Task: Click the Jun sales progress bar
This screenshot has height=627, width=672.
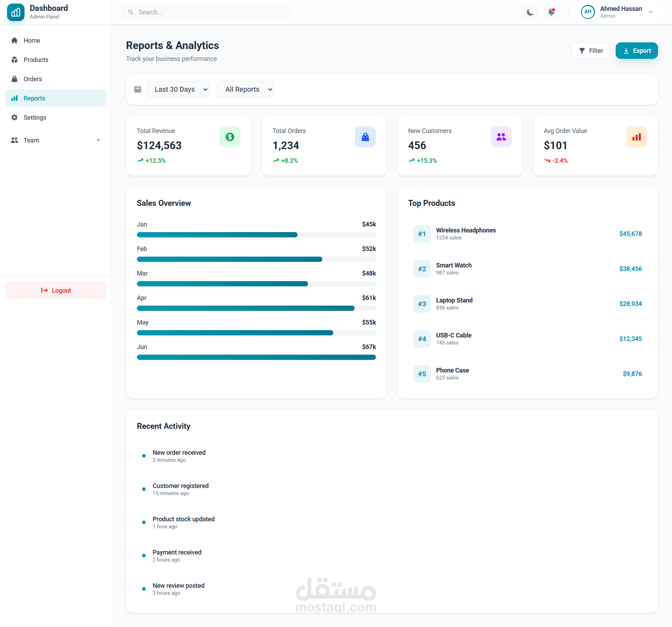Action: point(256,357)
